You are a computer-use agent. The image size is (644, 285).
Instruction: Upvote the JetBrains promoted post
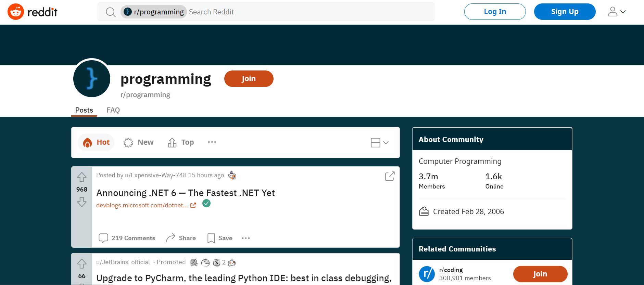point(82,264)
